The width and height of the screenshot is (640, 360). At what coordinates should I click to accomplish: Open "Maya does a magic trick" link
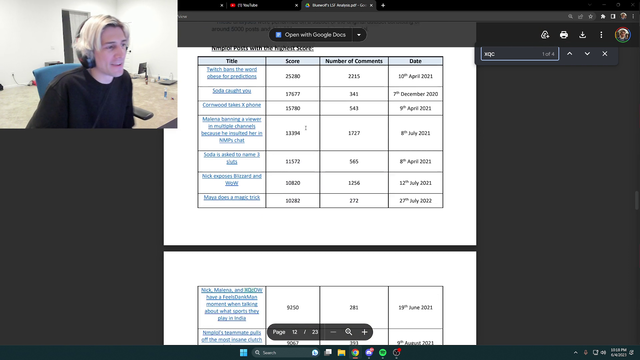(x=231, y=198)
